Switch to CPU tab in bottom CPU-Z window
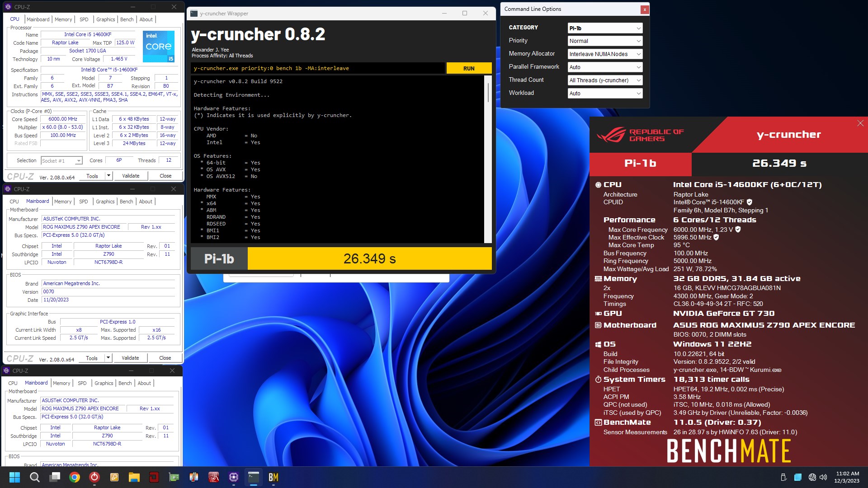This screenshot has height=488, width=868. (x=13, y=383)
